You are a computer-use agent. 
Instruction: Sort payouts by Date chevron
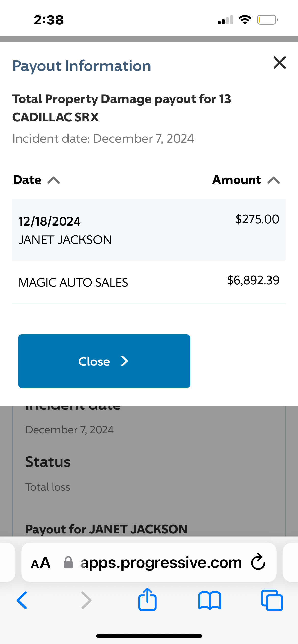[54, 180]
